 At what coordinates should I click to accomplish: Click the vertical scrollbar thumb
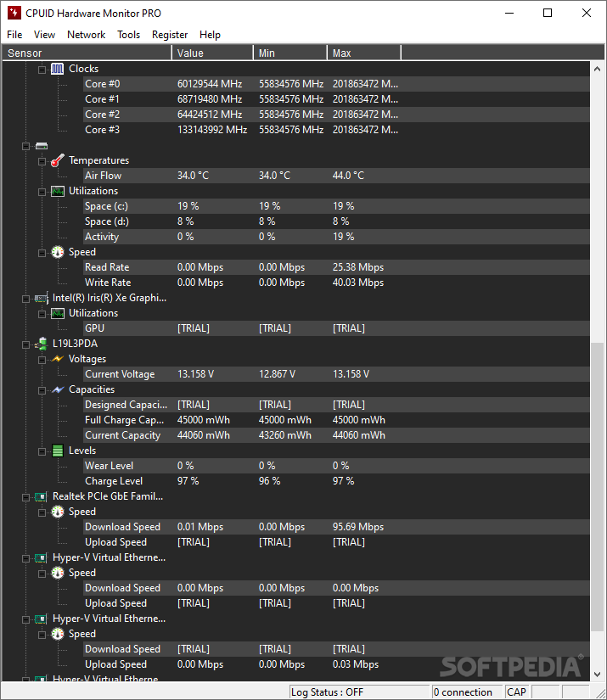coord(597,487)
